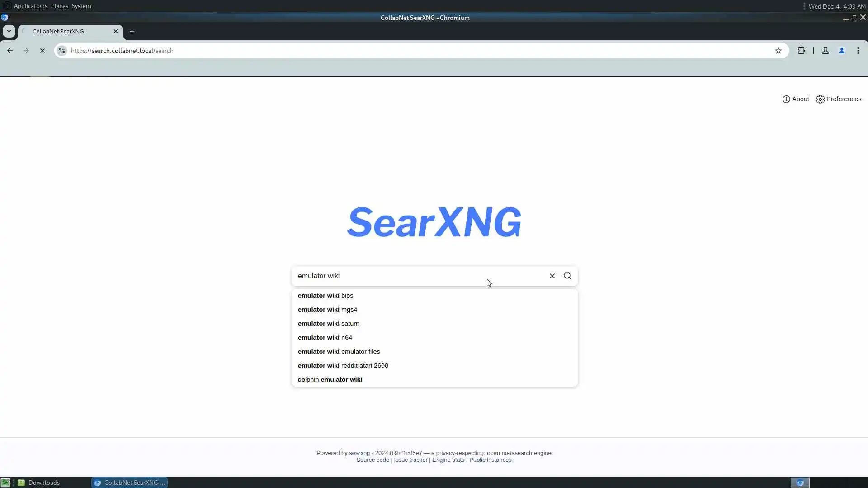868x488 pixels.
Task: Click the Engine stats footer link
Action: tap(448, 460)
